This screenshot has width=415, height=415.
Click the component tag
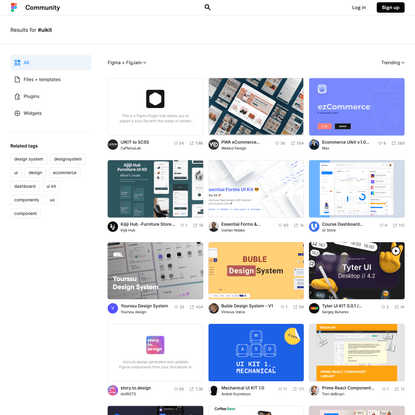click(x=26, y=213)
